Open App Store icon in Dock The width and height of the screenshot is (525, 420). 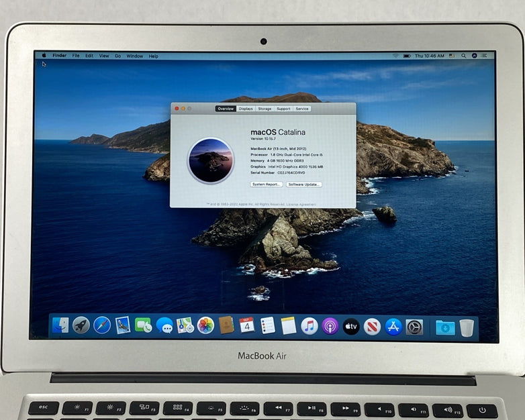[393, 327]
